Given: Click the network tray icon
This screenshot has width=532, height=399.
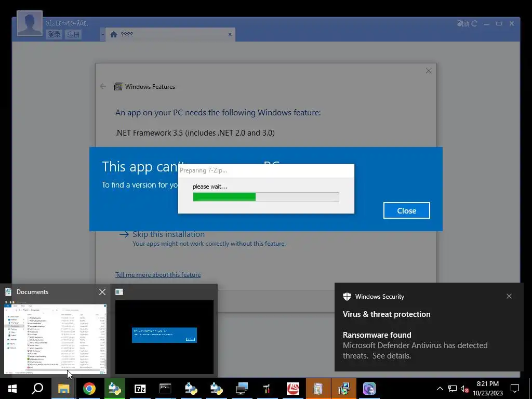Looking at the screenshot, I should (453, 389).
